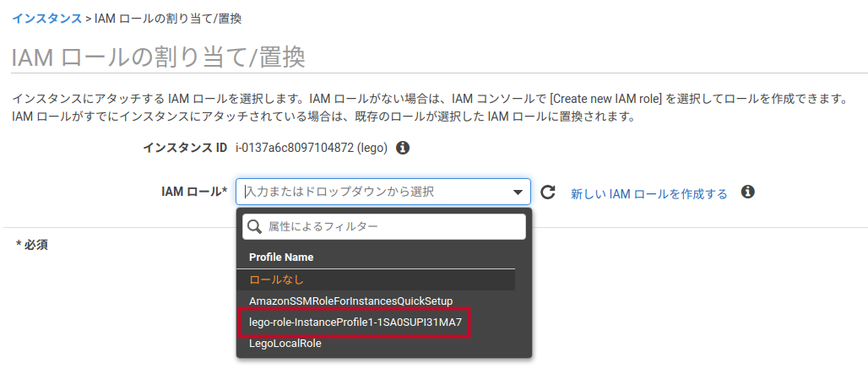Click the Profile Name column header
868x374 pixels.
pos(281,257)
